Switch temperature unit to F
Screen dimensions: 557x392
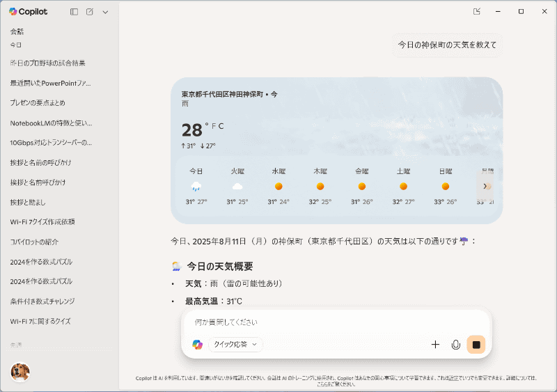[214, 126]
